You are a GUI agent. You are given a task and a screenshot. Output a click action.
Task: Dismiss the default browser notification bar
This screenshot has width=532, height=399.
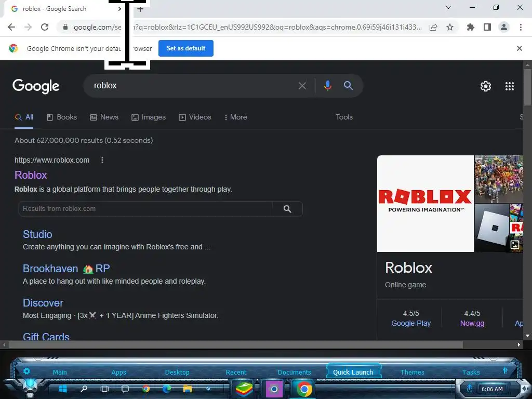tap(519, 48)
